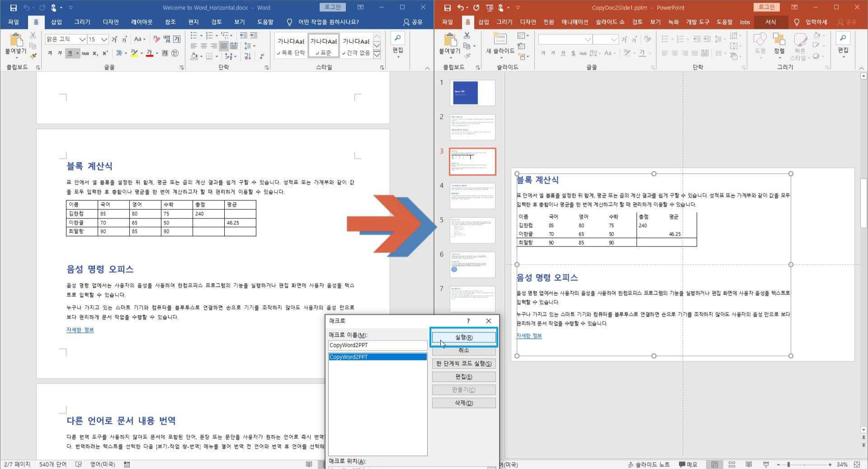Open Word Insert tab

point(57,22)
